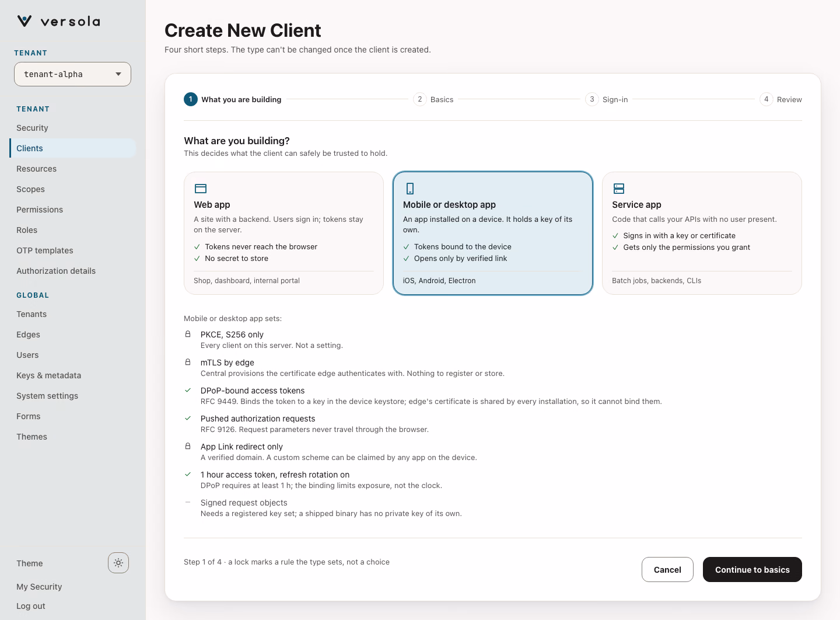Go to Authorization details
This screenshot has width=840, height=620.
(x=72, y=271)
